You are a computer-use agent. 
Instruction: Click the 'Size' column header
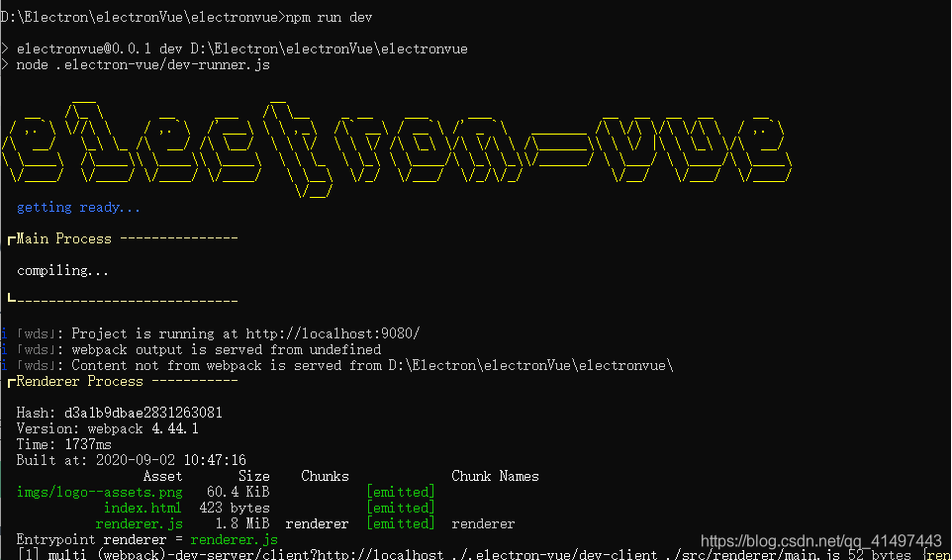[253, 476]
